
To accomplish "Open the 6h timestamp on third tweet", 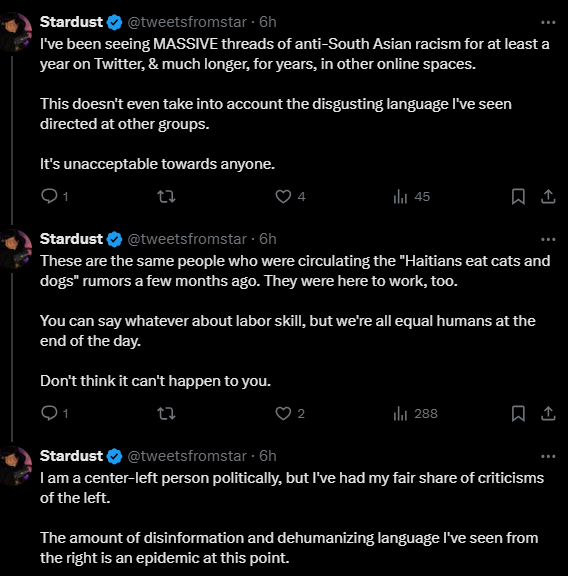I will 267,456.
